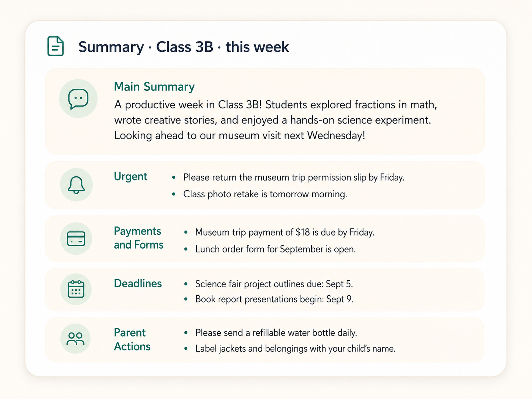Select the refillable water bottle reminder
The image size is (532, 399).
point(276,333)
